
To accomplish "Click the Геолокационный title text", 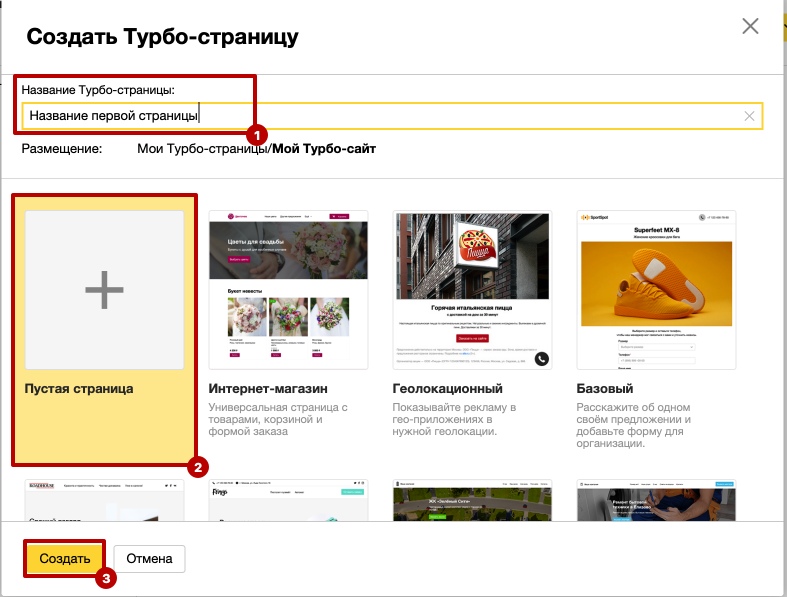I will point(447,389).
